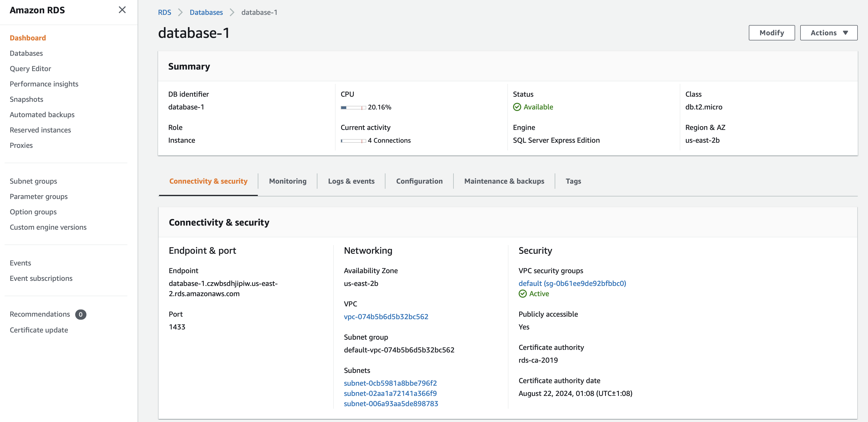Expand the Actions dropdown menu
Viewport: 868px width, 422px height.
828,33
